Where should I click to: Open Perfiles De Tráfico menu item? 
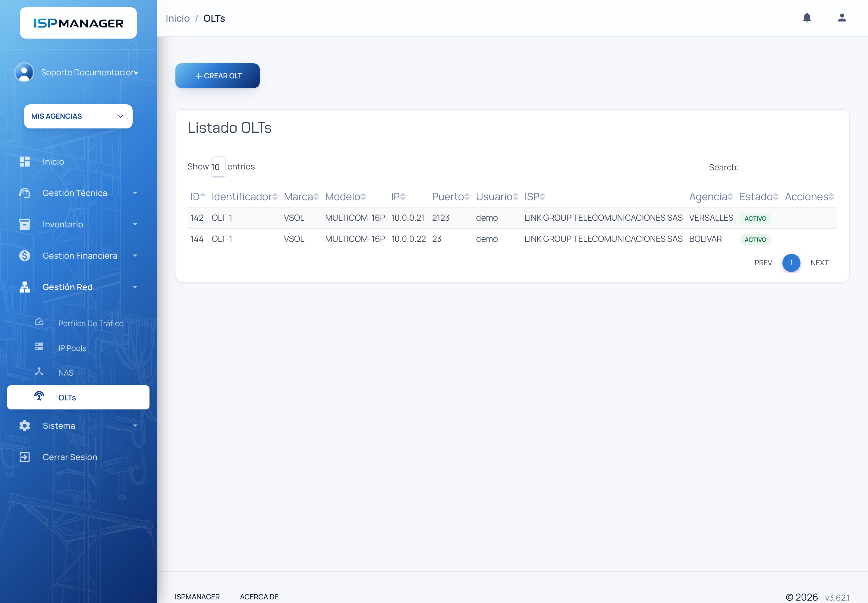click(x=91, y=324)
